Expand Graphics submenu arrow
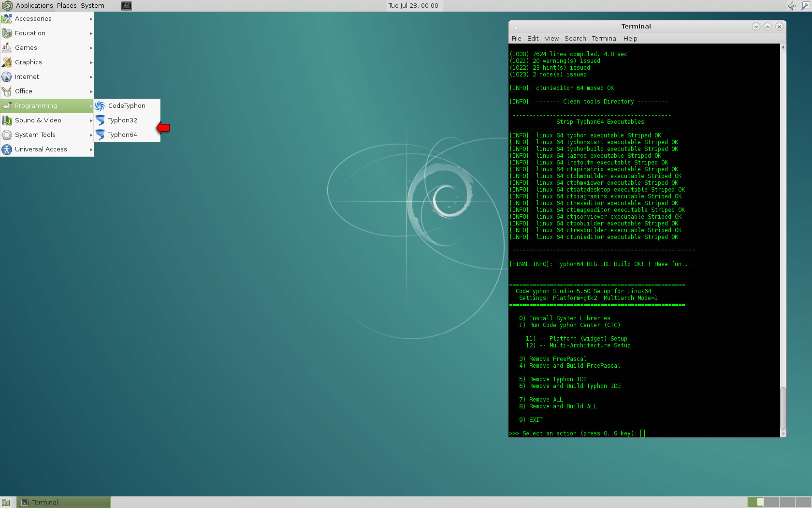 (x=91, y=62)
